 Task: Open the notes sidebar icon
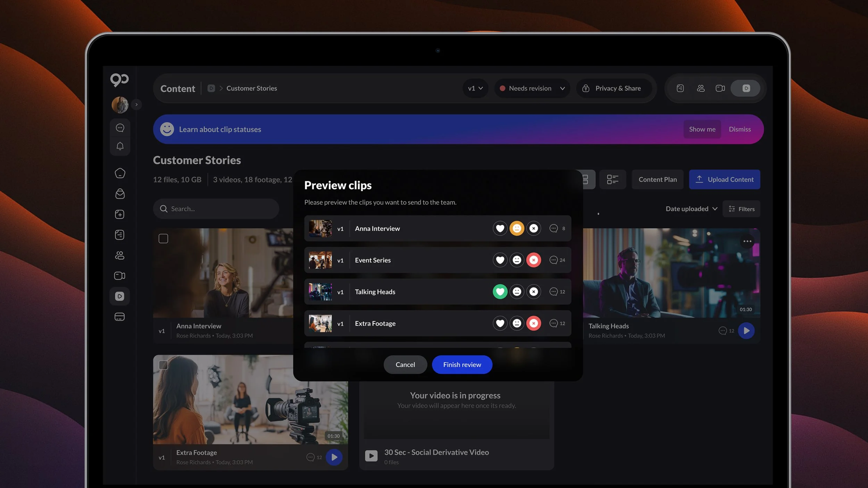click(120, 235)
